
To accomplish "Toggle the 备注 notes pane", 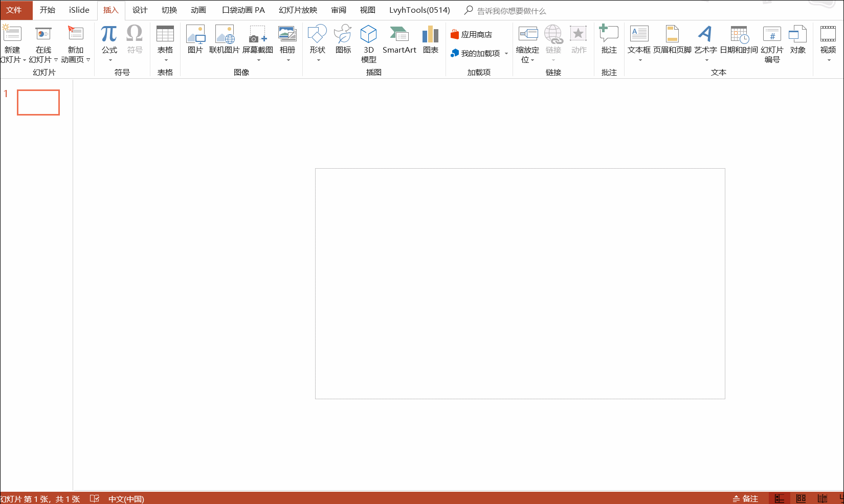I will pyautogui.click(x=745, y=498).
